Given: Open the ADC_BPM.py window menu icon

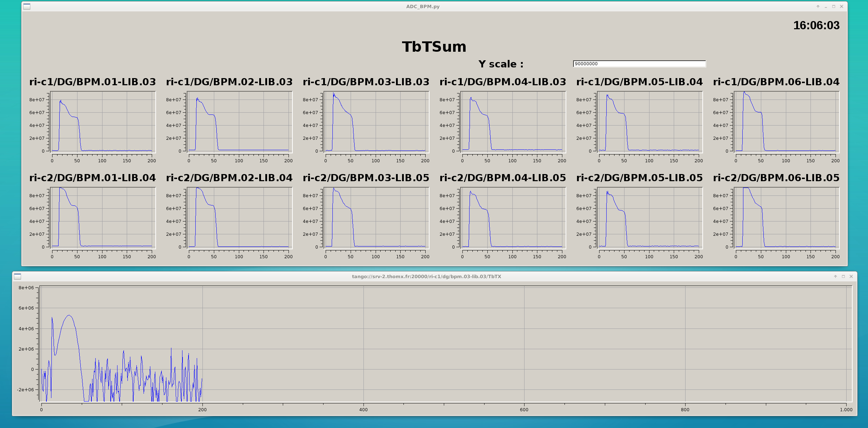Looking at the screenshot, I should (x=27, y=6).
